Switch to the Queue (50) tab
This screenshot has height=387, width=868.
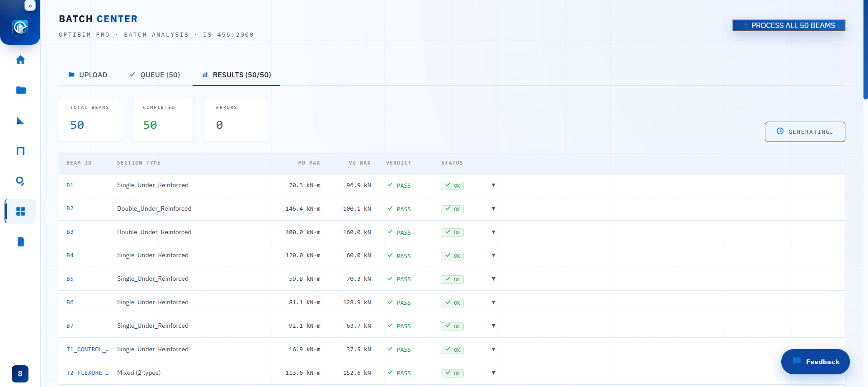[x=155, y=75]
